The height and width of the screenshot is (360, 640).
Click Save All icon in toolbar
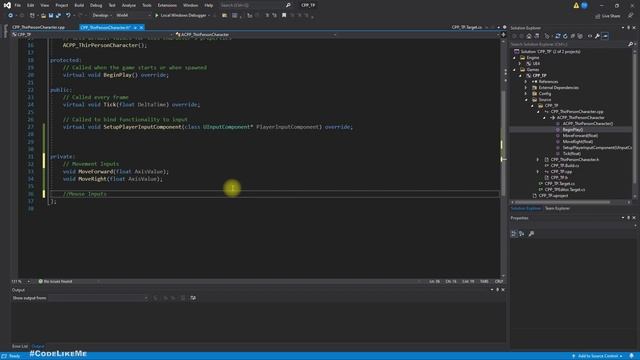[x=58, y=16]
